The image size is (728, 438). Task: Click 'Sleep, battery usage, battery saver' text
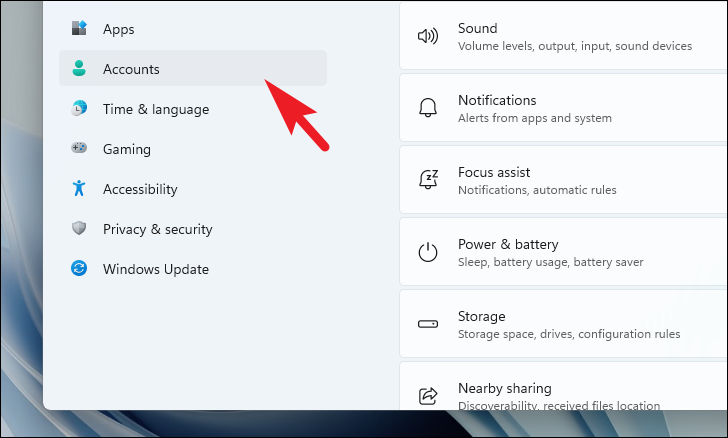coord(550,262)
